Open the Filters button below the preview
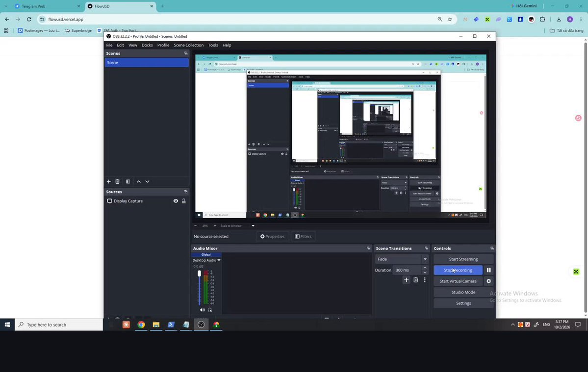 (304, 236)
